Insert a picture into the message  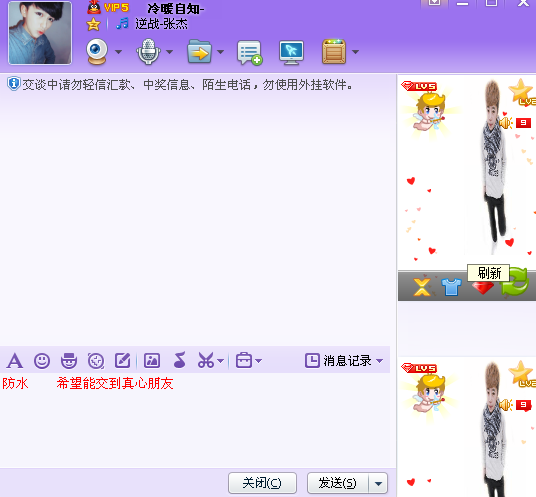(x=152, y=361)
